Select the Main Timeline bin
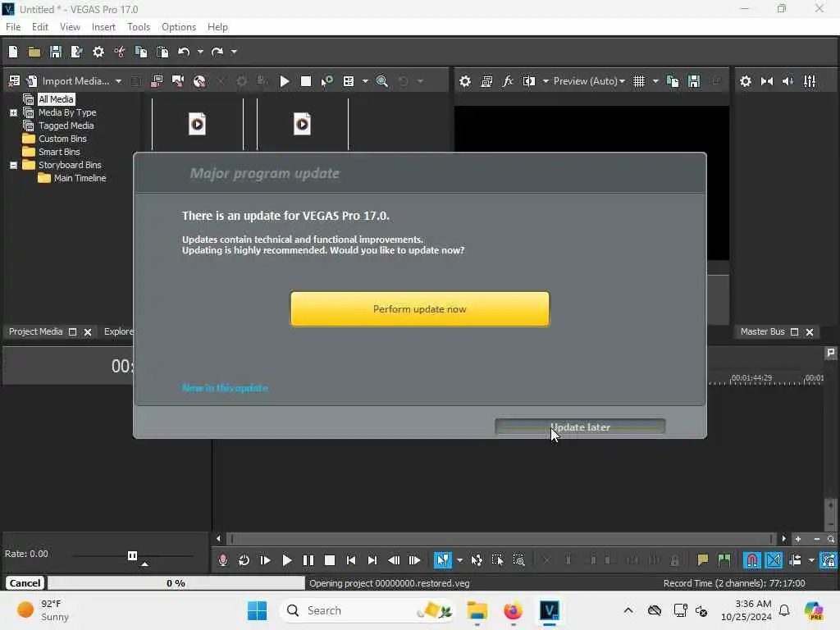Screen dimensions: 840x630 [80, 178]
